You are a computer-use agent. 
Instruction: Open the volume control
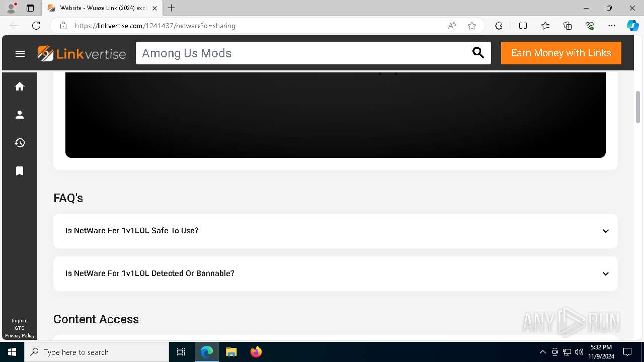579,352
